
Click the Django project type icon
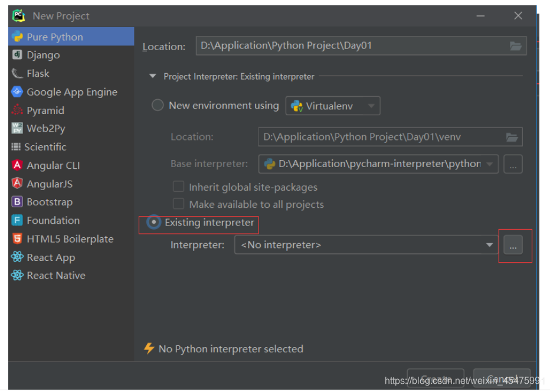[17, 55]
